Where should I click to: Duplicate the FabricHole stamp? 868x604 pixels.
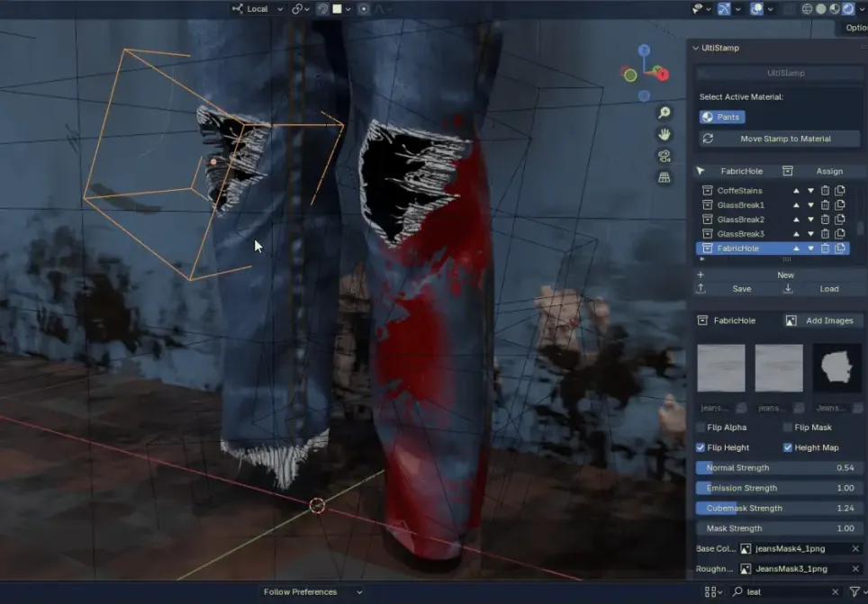tap(840, 248)
